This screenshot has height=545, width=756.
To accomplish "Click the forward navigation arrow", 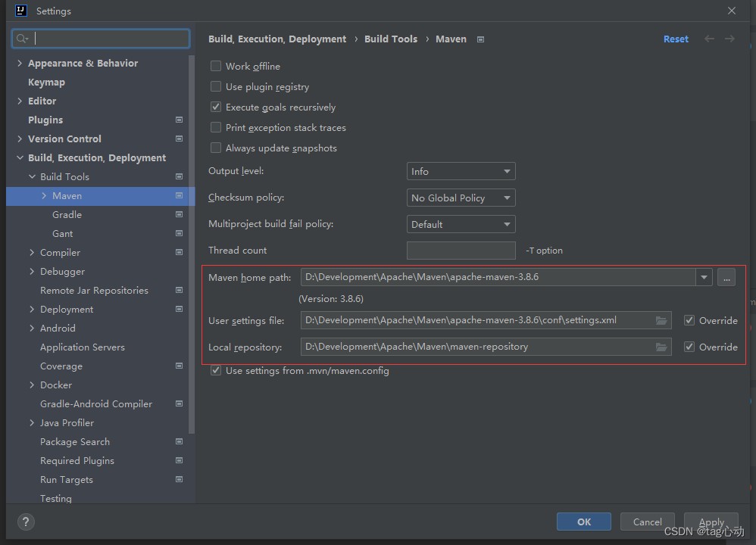I will click(729, 39).
